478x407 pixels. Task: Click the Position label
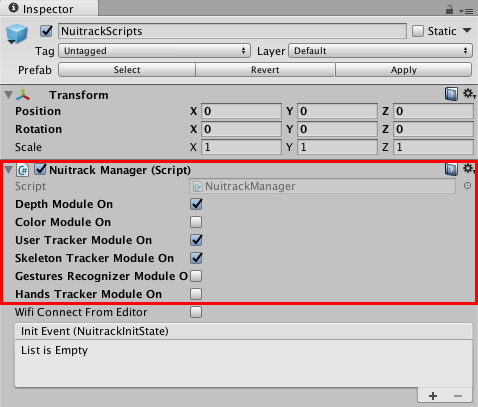pos(38,111)
